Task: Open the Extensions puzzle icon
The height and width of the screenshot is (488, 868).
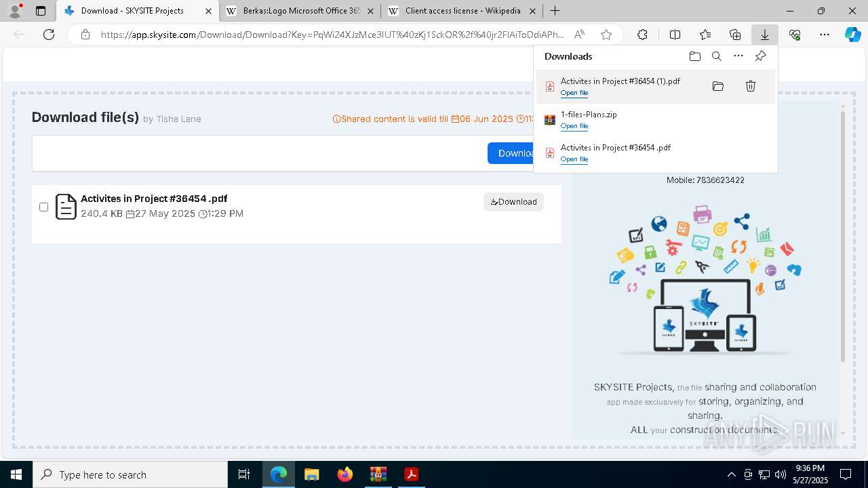Action: pos(642,35)
